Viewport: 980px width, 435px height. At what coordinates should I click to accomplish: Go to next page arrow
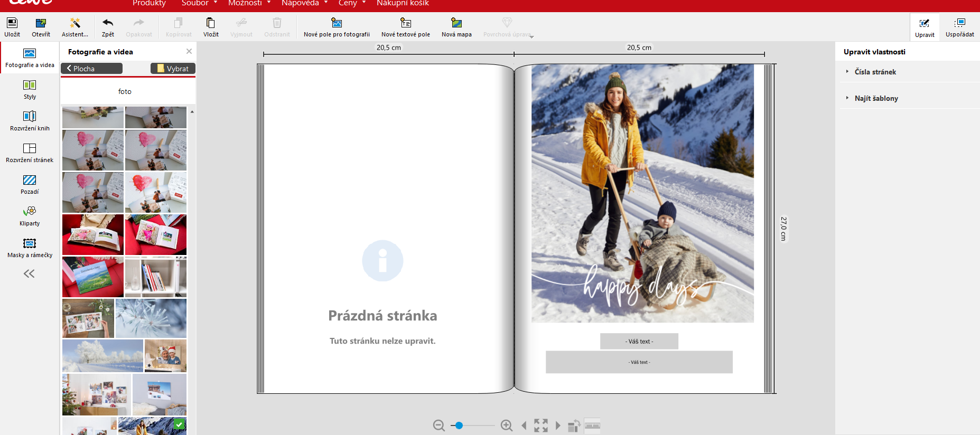click(x=558, y=425)
